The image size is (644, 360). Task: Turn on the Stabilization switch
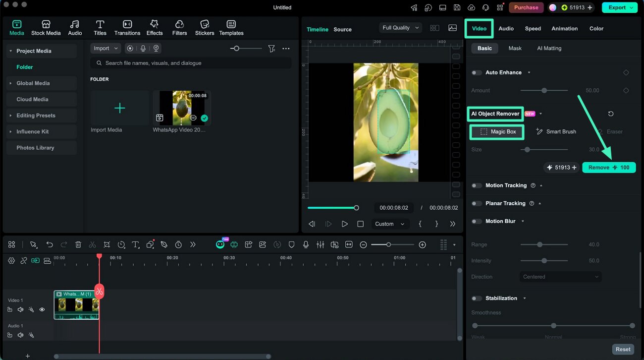[x=477, y=298]
